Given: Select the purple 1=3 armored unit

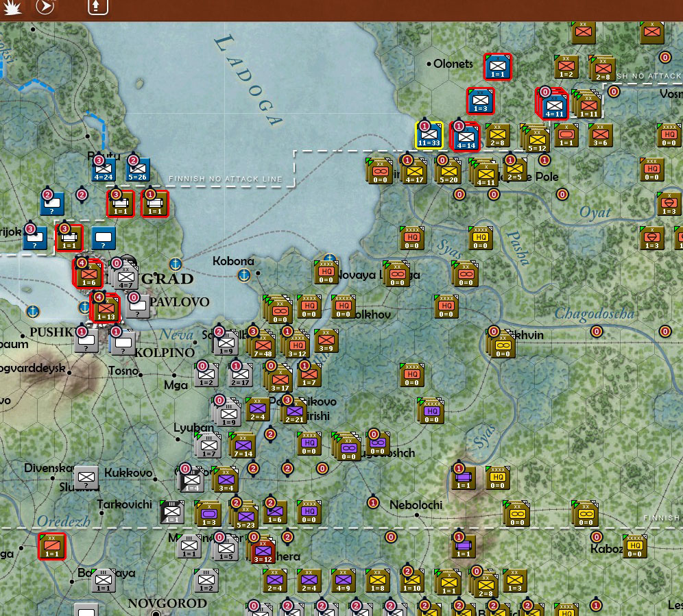Looking at the screenshot, I should tap(208, 515).
